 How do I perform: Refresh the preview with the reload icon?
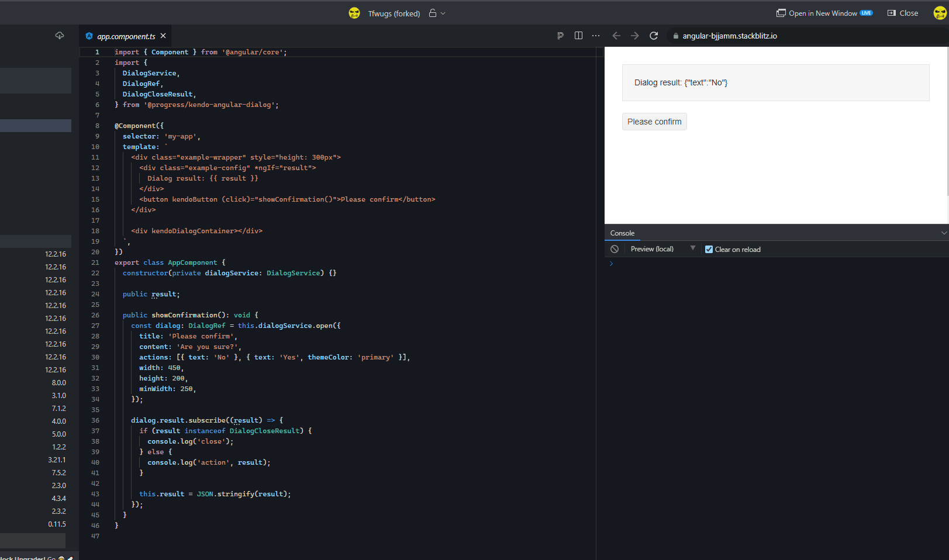pos(654,36)
